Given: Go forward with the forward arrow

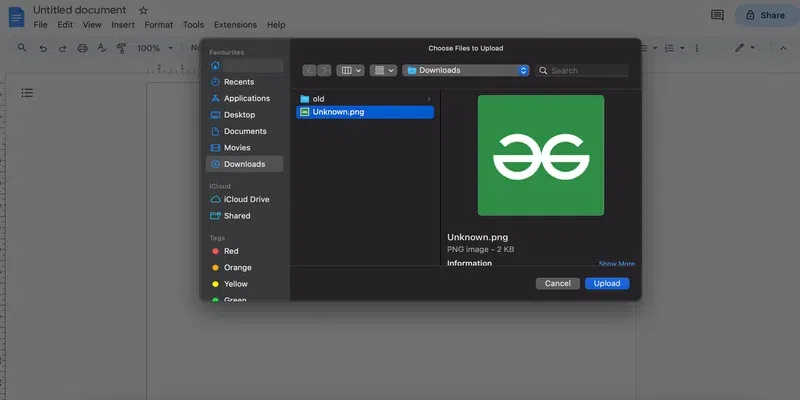Looking at the screenshot, I should (x=324, y=70).
